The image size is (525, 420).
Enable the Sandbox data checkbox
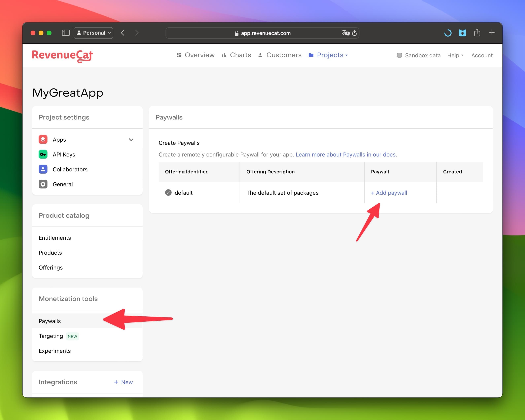(x=399, y=55)
